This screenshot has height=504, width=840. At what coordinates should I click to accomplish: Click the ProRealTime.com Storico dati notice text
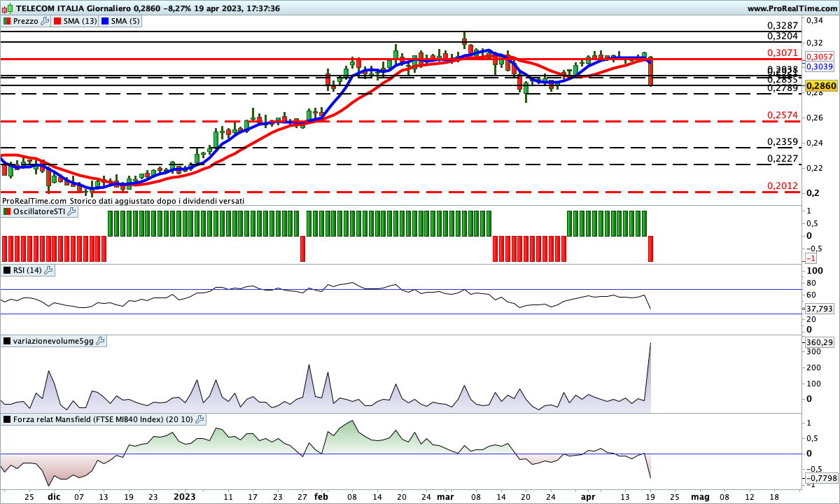(123, 200)
